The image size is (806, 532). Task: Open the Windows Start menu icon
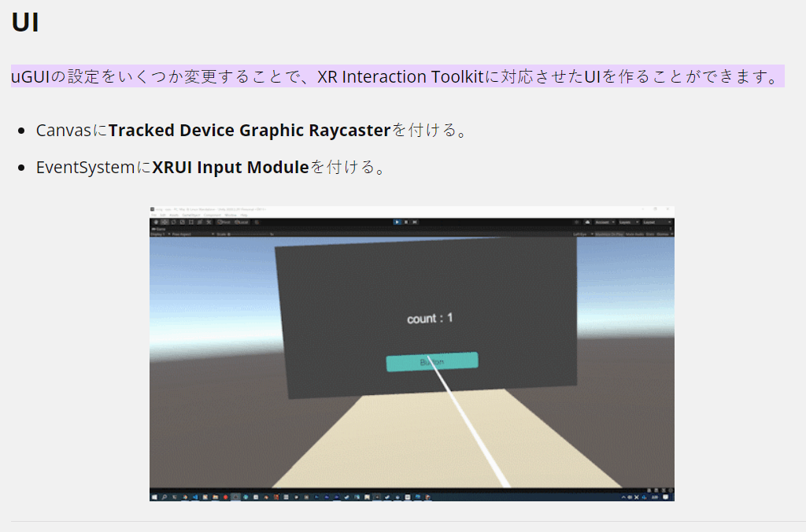(x=154, y=497)
